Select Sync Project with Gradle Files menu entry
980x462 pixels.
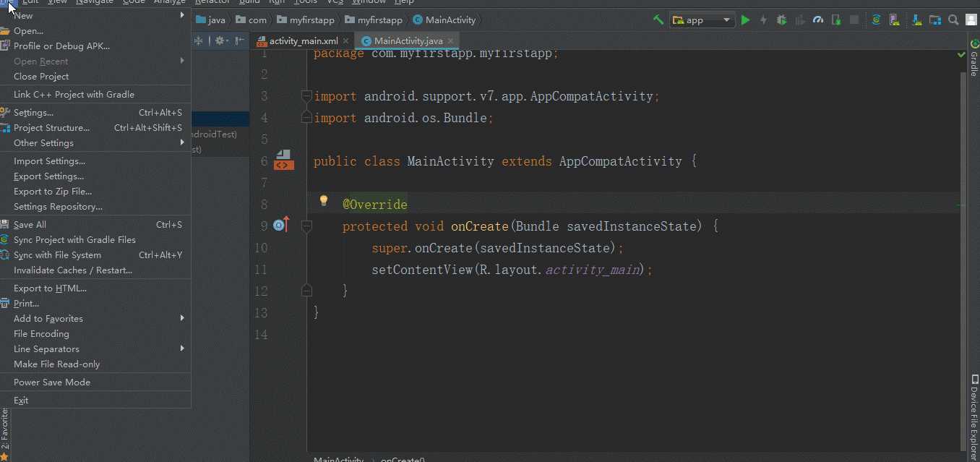tap(95, 239)
